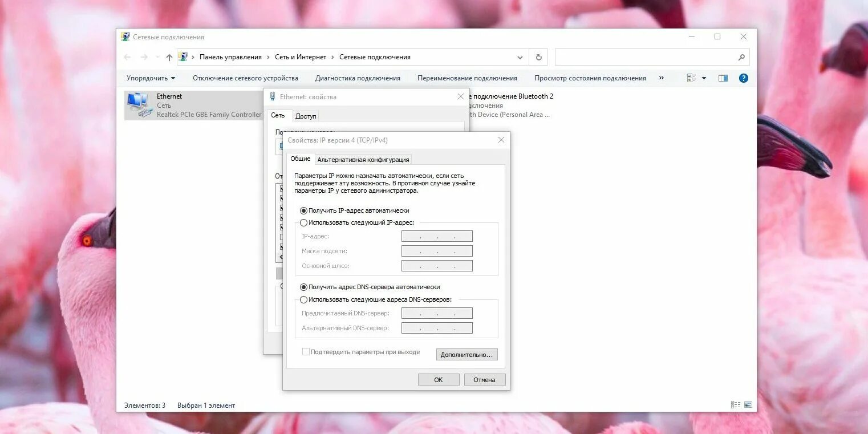Select the Общие tab

301,159
